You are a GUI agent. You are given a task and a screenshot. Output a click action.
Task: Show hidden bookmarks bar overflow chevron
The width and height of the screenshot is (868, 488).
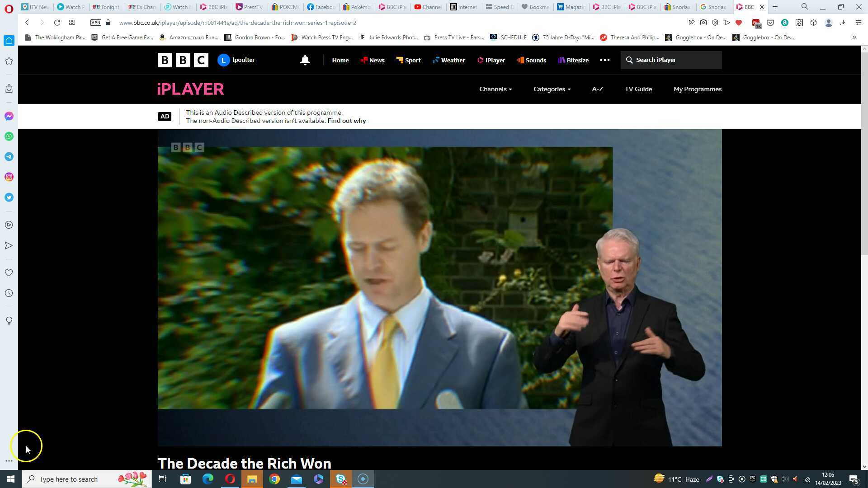[x=854, y=38]
